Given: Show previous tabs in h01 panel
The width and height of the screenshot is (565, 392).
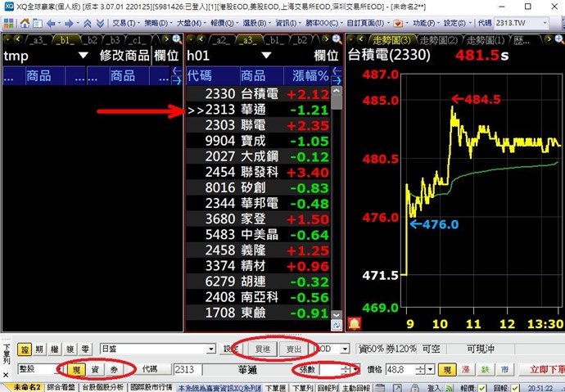Looking at the screenshot, I should point(201,39).
